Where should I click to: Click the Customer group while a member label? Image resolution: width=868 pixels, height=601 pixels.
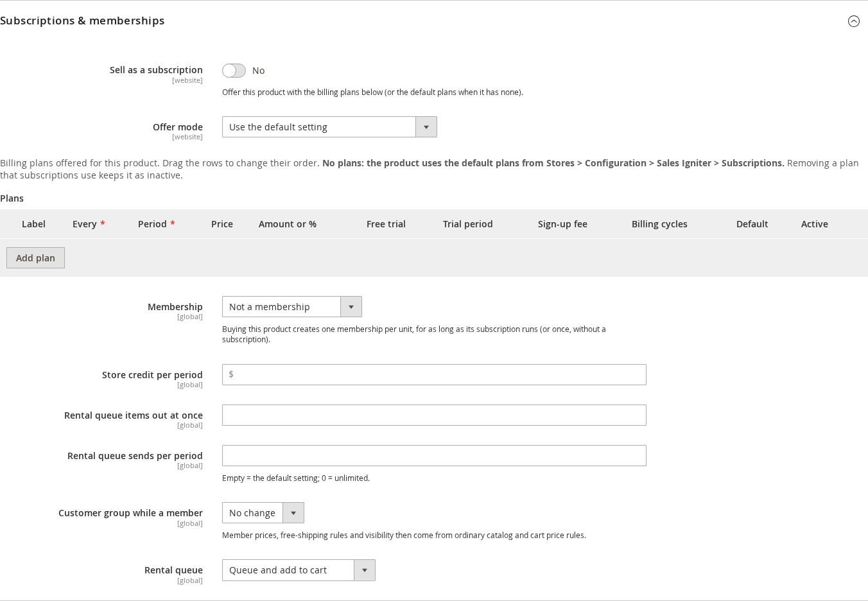[x=130, y=513]
